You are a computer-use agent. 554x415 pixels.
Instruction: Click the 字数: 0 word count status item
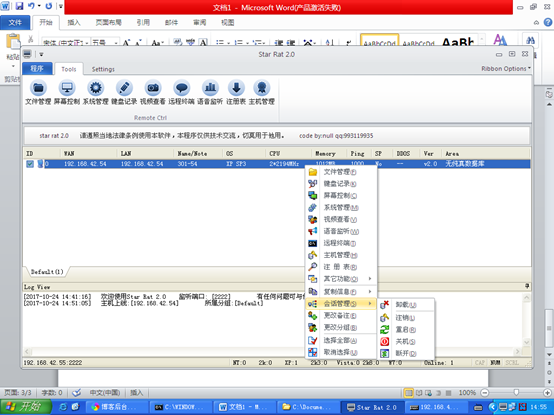(x=52, y=393)
